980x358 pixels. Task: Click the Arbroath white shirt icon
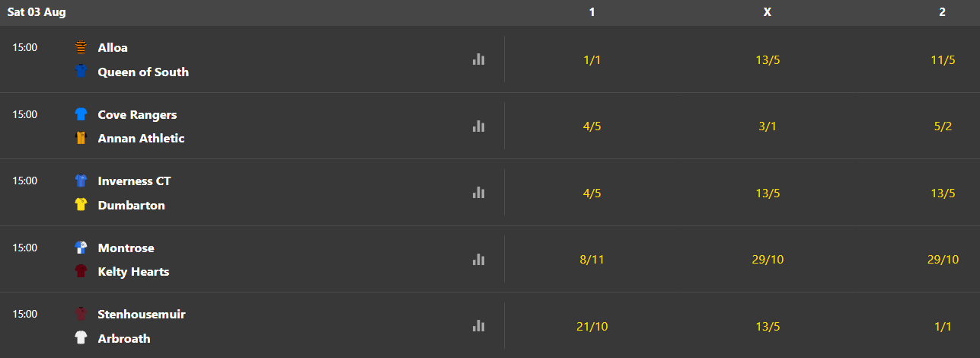coord(81,338)
